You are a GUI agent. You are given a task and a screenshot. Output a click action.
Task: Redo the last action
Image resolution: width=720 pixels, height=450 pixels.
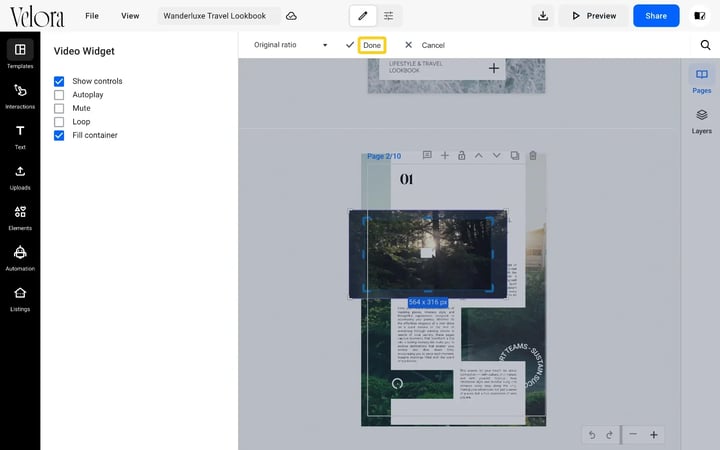pos(609,434)
